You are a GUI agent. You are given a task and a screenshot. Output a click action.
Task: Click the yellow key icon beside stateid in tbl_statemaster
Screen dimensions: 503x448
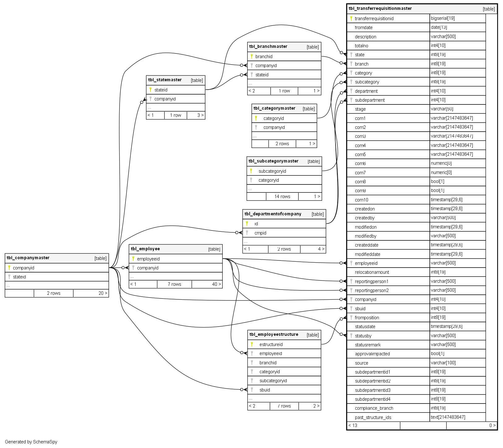click(x=150, y=90)
